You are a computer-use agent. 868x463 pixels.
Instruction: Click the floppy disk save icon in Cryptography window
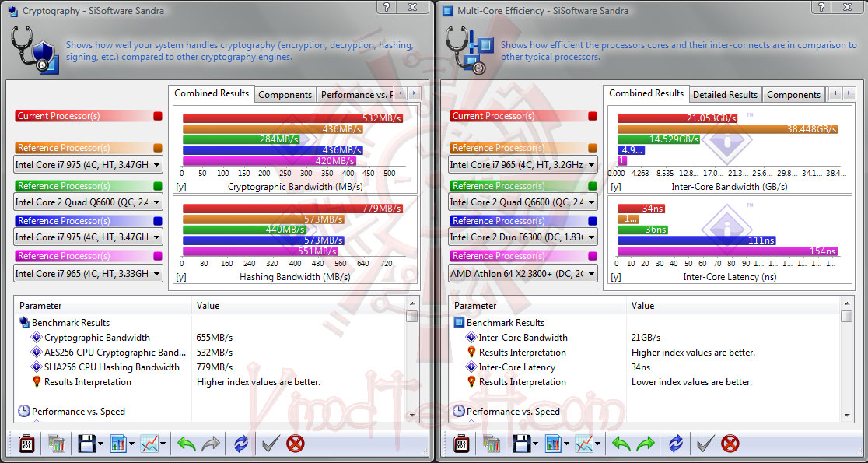[x=87, y=444]
